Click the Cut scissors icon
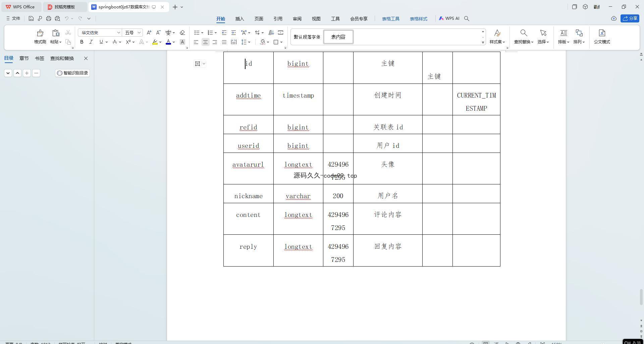The image size is (644, 344). [x=68, y=33]
